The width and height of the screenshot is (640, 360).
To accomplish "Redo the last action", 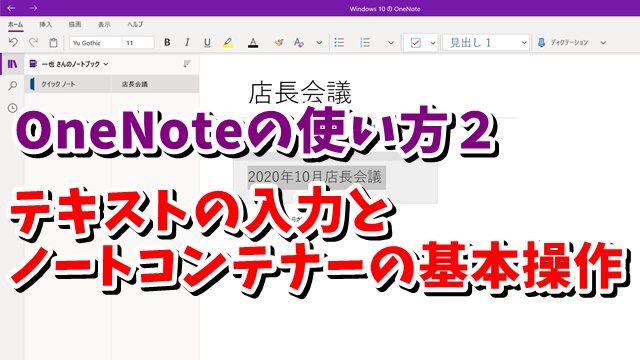I will (33, 42).
